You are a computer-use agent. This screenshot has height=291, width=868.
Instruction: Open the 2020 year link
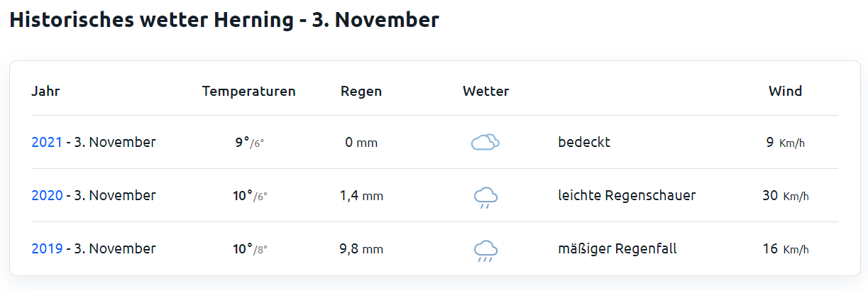coord(47,195)
